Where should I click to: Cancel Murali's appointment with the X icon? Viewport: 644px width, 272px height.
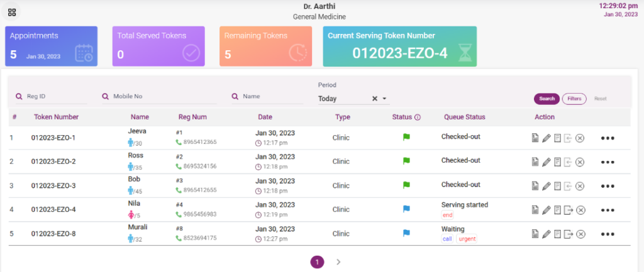tap(580, 234)
